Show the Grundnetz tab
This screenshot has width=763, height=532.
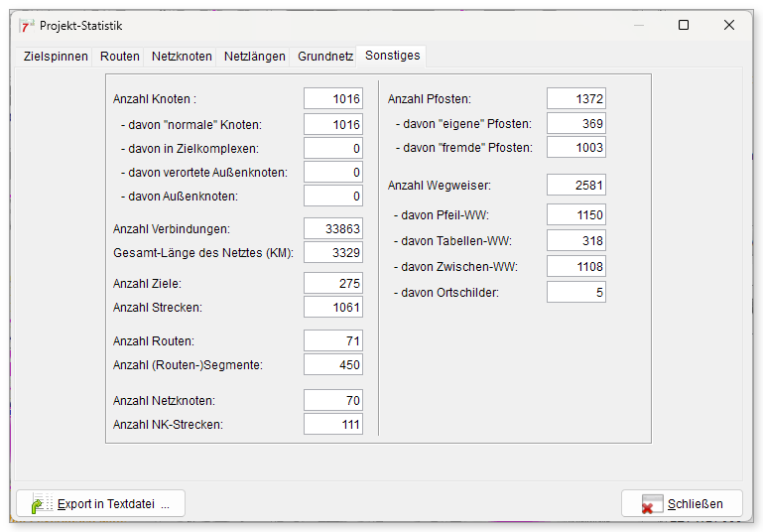[x=325, y=57]
